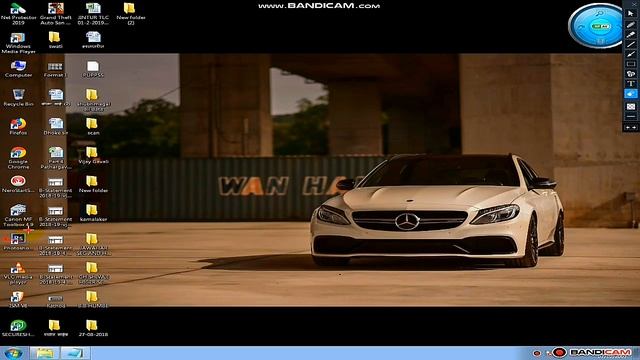
Task: Click magnifier on the blue round gadget
Action: click(x=599, y=13)
